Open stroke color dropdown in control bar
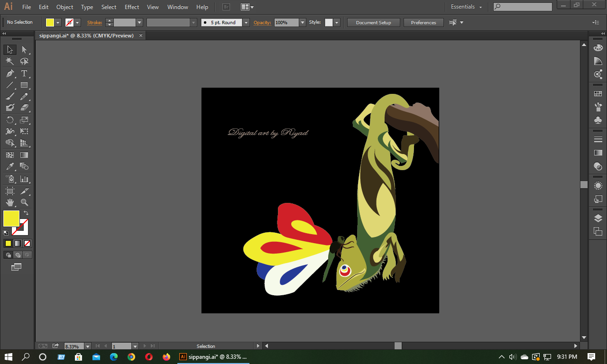The image size is (607, 364). point(78,22)
